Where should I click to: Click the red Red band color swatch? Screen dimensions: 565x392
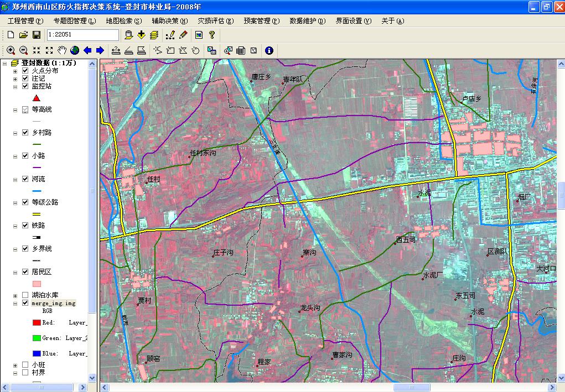[37, 322]
